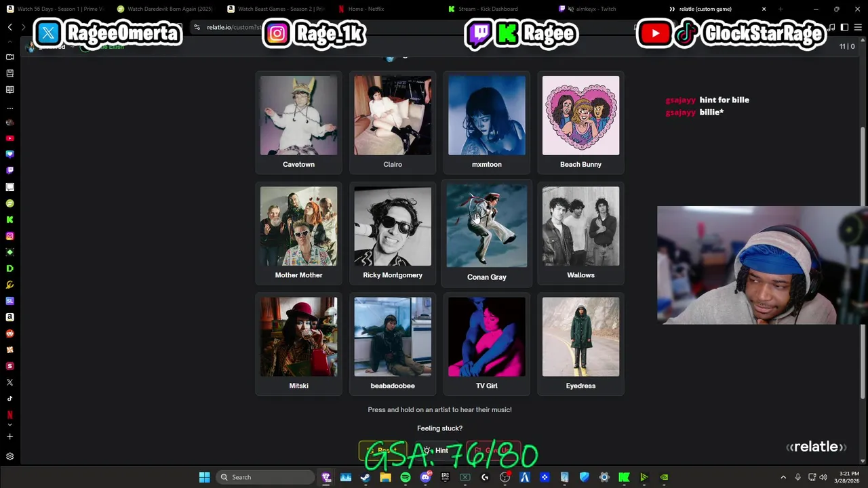Select the Eyedress artist card
Viewport: 868px width, 488px height.
580,344
